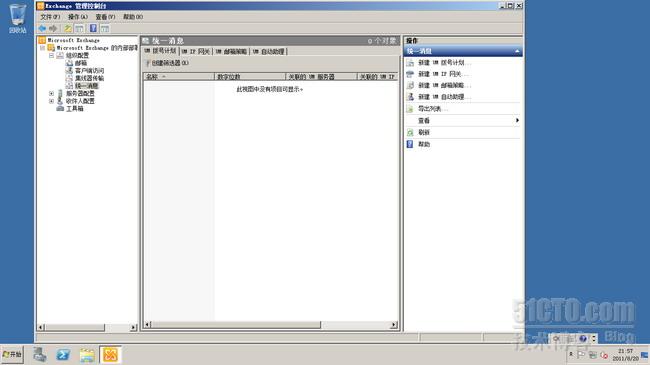Screen dimensions: 650x365
Task: Expand the 服务器配置 tree node
Action: click(x=51, y=93)
